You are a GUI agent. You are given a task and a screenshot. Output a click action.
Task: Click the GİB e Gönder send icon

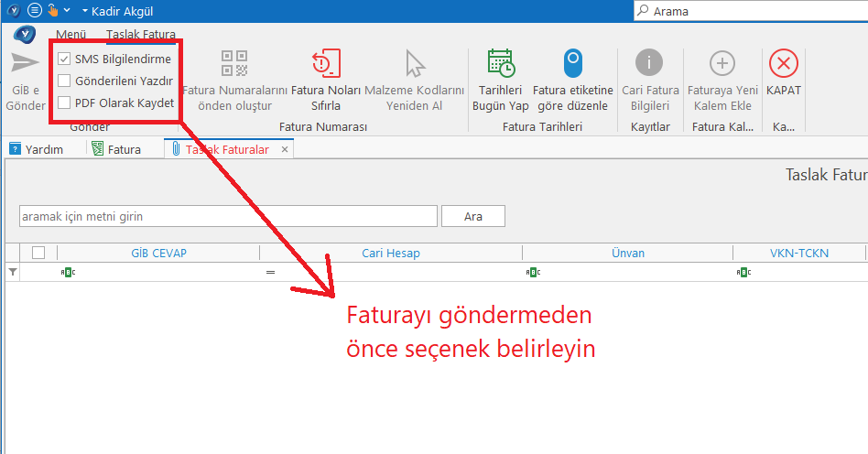click(x=25, y=63)
